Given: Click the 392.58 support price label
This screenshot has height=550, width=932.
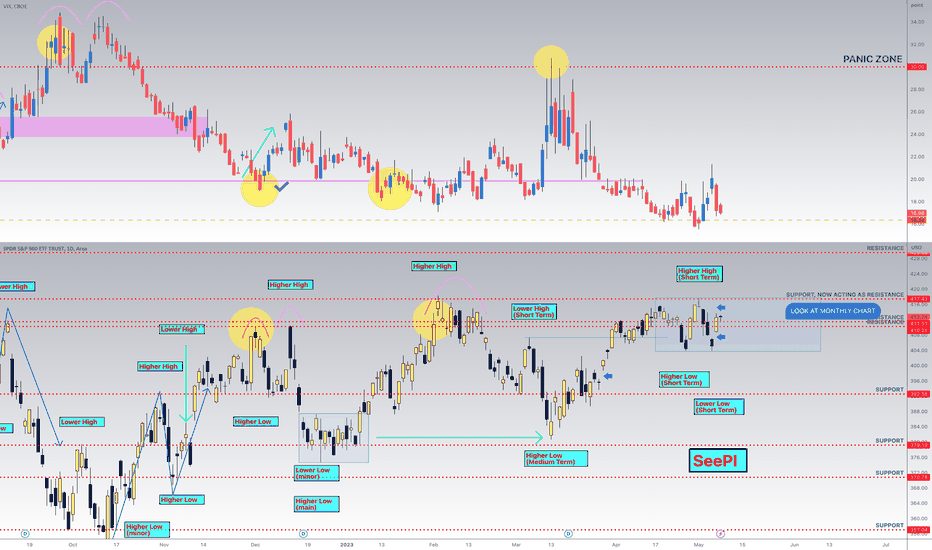Looking at the screenshot, I should [x=917, y=394].
